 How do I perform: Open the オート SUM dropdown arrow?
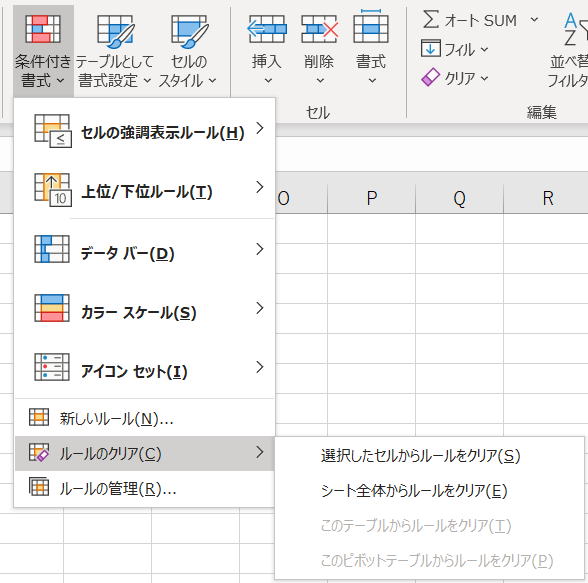[534, 19]
